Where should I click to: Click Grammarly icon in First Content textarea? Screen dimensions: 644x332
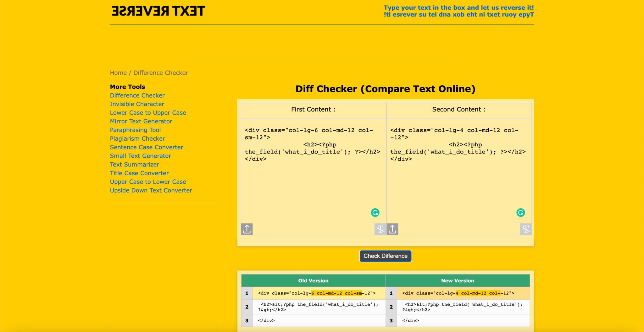375,213
